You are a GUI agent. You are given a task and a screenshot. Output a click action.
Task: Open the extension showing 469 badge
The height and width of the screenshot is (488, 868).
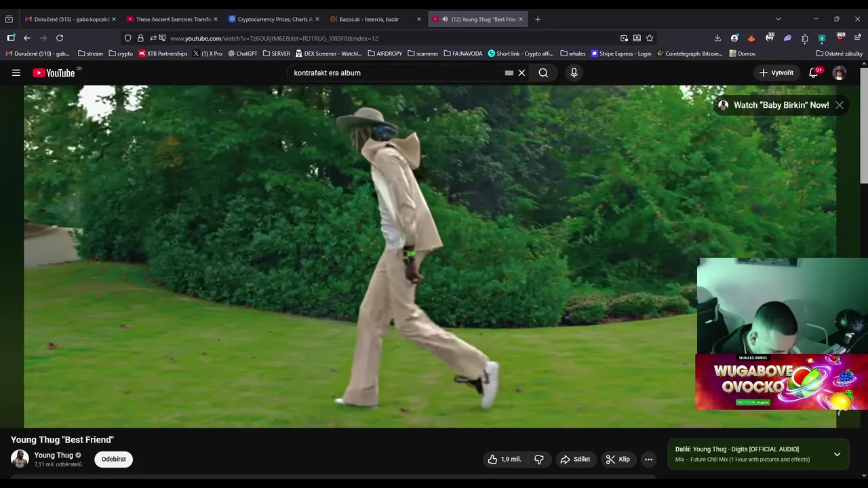point(841,37)
